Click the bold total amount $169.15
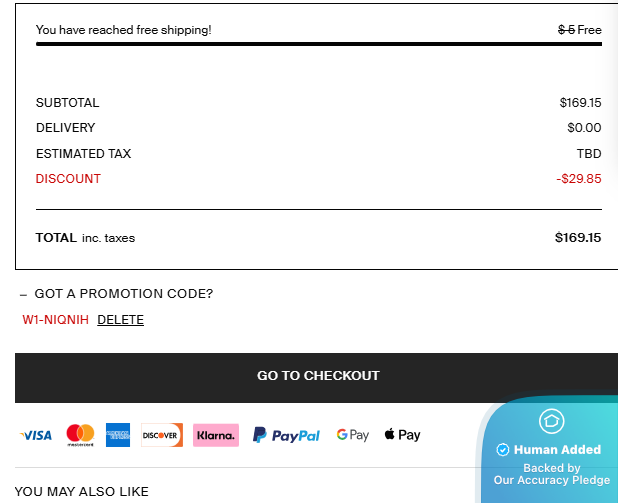Image resolution: width=618 pixels, height=503 pixels. click(578, 238)
